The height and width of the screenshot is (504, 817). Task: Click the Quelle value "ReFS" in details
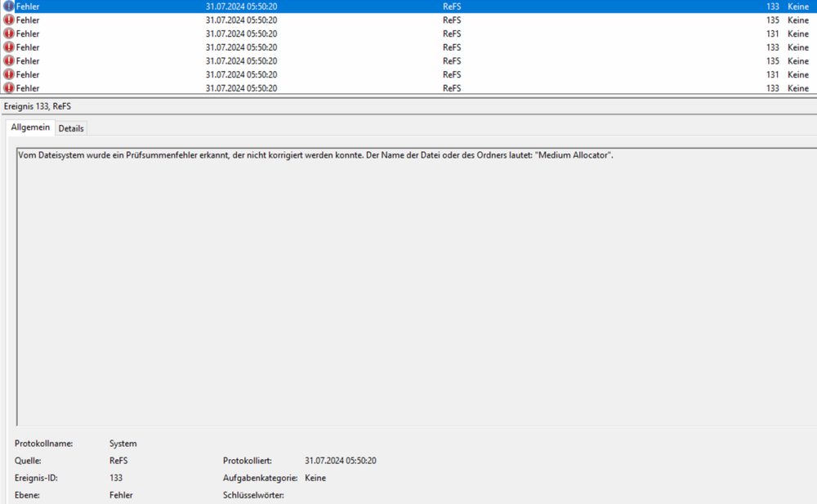point(118,461)
